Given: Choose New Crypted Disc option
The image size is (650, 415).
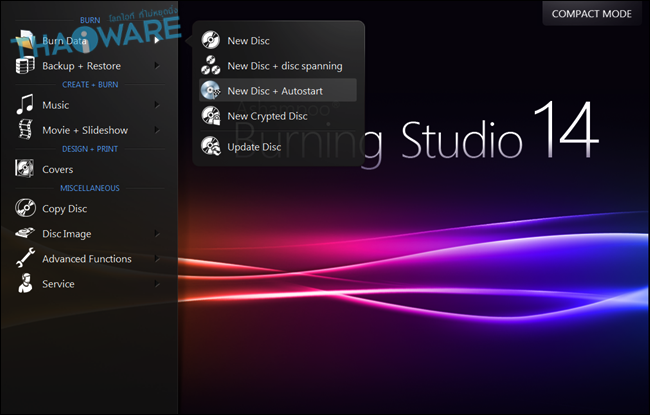Looking at the screenshot, I should [278, 116].
